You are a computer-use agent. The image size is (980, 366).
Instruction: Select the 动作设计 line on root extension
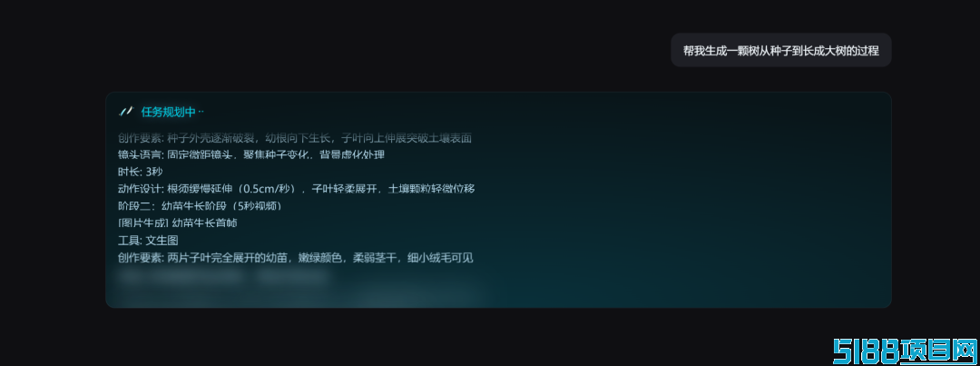tap(298, 188)
